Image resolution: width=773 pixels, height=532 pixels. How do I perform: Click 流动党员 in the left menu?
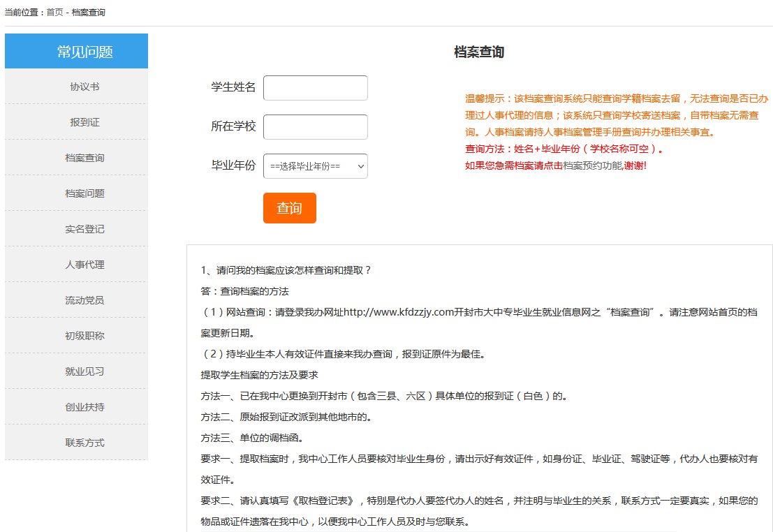point(84,300)
